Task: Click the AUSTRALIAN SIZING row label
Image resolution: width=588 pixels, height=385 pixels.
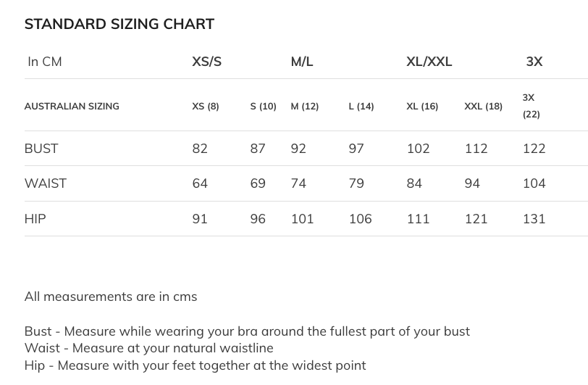Action: click(x=72, y=106)
